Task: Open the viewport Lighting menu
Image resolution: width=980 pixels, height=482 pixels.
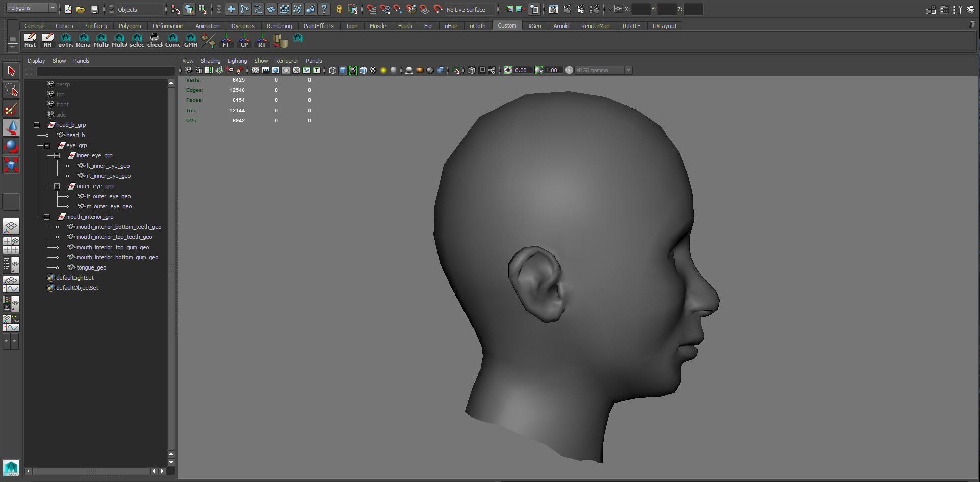Action: tap(237, 61)
